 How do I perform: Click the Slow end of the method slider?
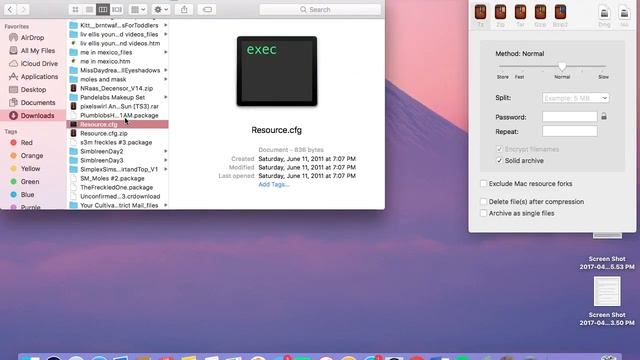pyautogui.click(x=603, y=77)
